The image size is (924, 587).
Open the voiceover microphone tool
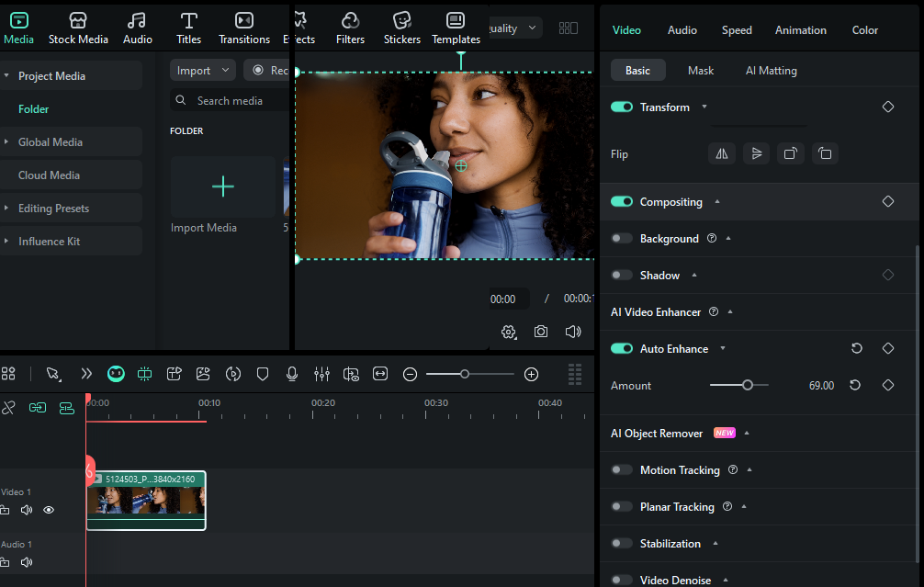[292, 374]
